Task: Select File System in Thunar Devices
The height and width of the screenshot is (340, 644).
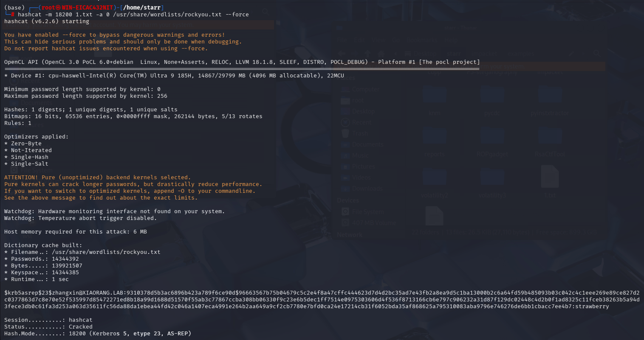Action: tap(363, 212)
